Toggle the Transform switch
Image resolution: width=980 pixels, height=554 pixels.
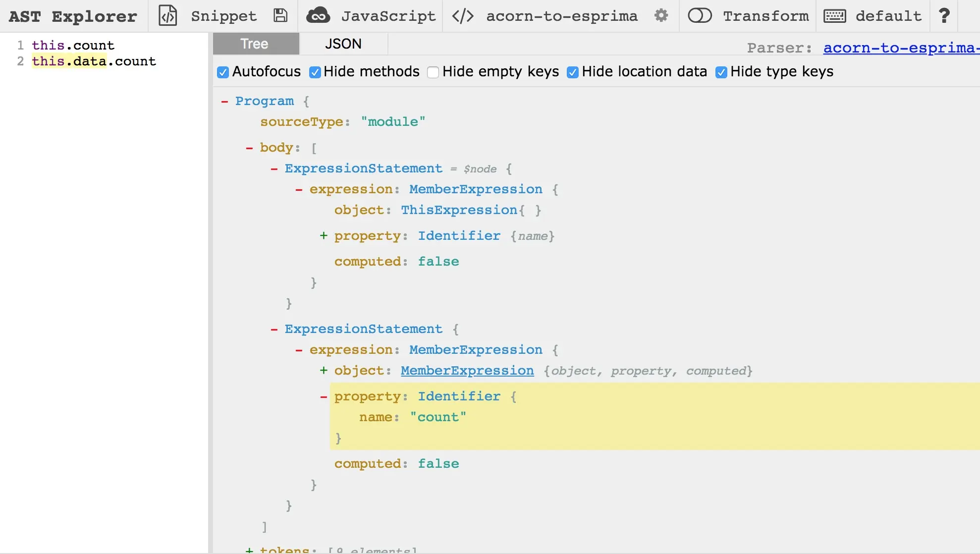pos(700,16)
